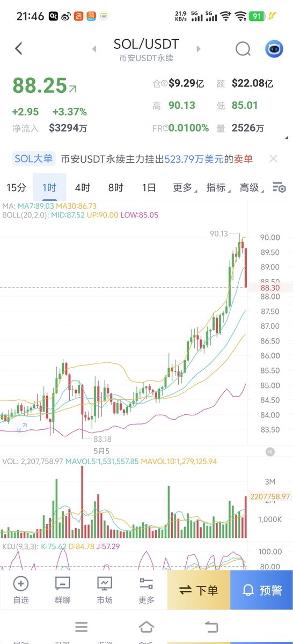293x644 pixels.
Task: Tap 币安USDT永续 subtitle
Action: coord(146,58)
